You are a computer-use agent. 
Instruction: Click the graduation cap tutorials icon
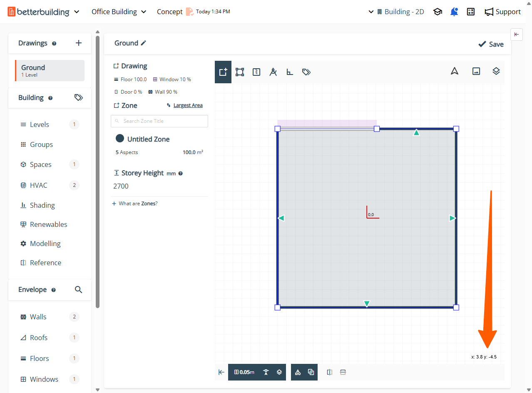[438, 12]
